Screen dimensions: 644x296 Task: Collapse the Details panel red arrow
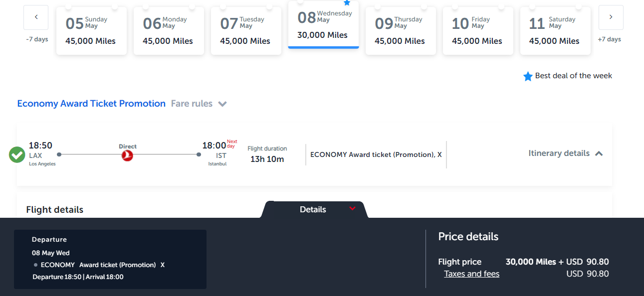[x=353, y=208]
